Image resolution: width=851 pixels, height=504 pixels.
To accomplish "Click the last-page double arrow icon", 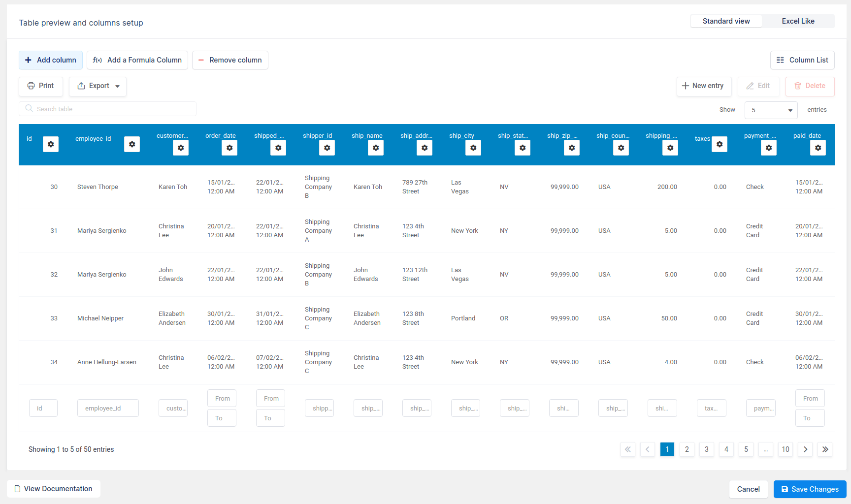I will click(825, 449).
